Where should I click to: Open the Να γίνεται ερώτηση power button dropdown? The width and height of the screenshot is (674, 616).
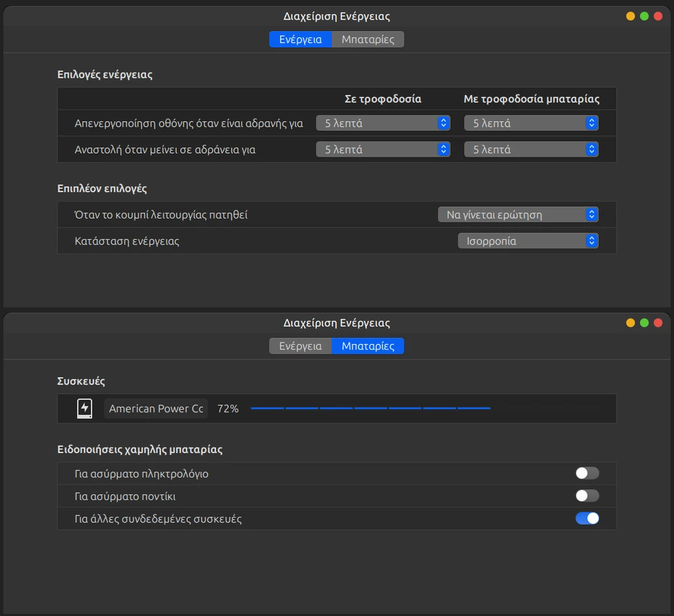(x=518, y=215)
